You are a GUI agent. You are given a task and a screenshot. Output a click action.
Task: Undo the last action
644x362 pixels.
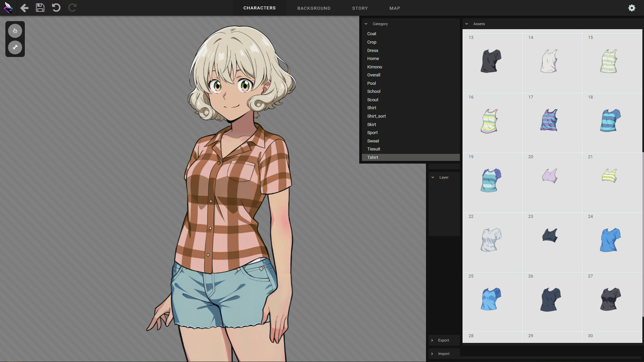coord(56,8)
